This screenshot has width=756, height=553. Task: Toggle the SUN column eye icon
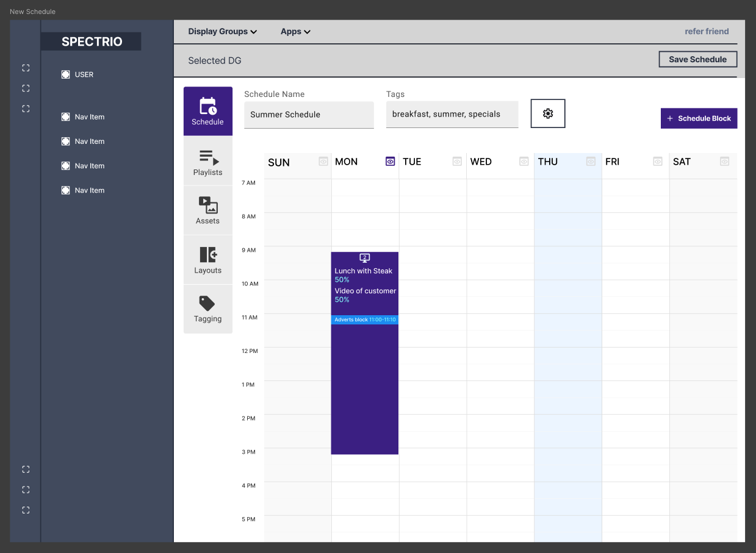point(323,162)
